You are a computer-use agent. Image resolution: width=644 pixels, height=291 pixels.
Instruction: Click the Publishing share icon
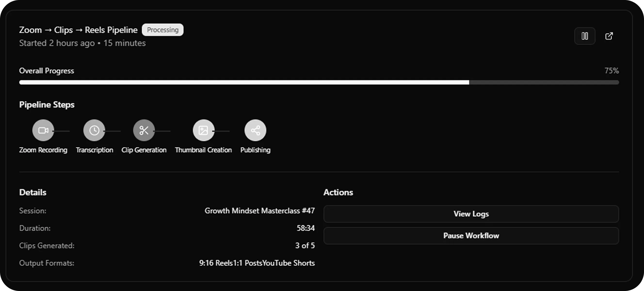click(255, 130)
